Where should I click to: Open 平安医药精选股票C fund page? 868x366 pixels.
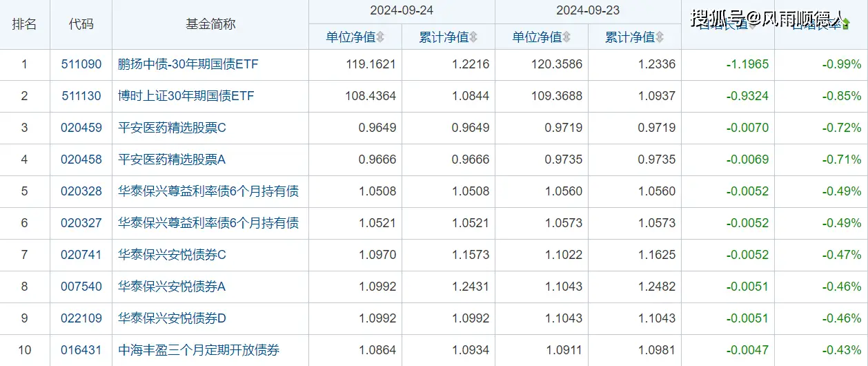(172, 128)
